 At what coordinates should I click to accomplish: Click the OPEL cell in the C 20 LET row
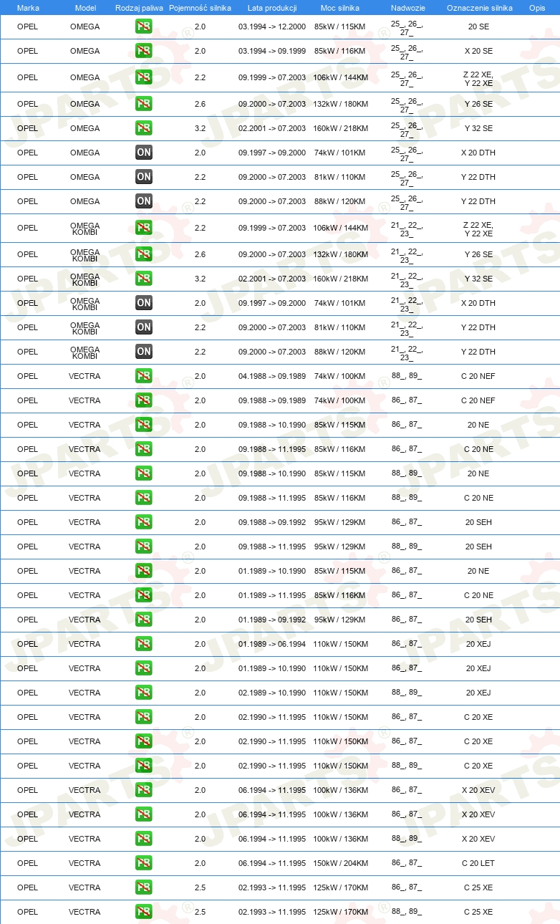click(x=27, y=863)
